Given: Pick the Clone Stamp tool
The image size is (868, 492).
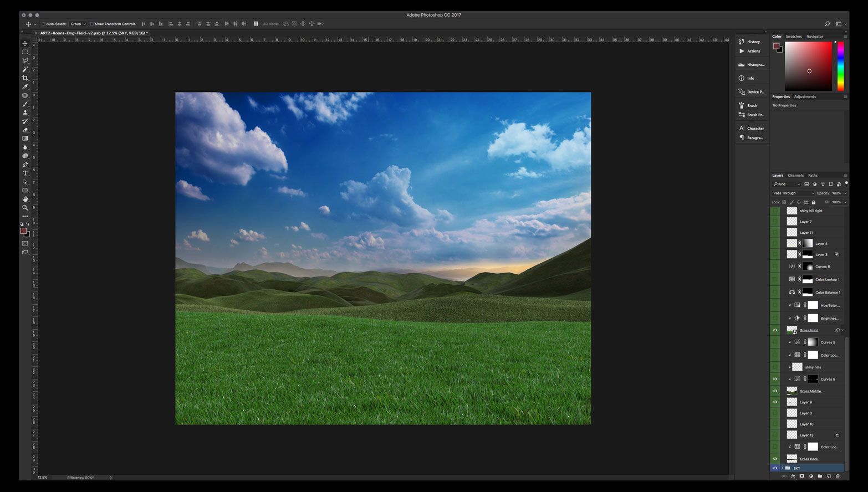Looking at the screenshot, I should click(25, 113).
